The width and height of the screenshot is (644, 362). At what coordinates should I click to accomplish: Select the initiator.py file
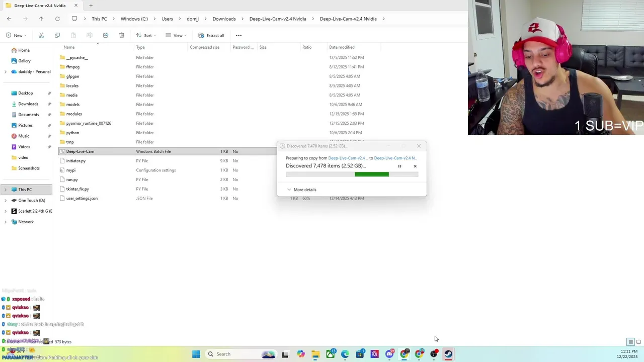coord(76,161)
